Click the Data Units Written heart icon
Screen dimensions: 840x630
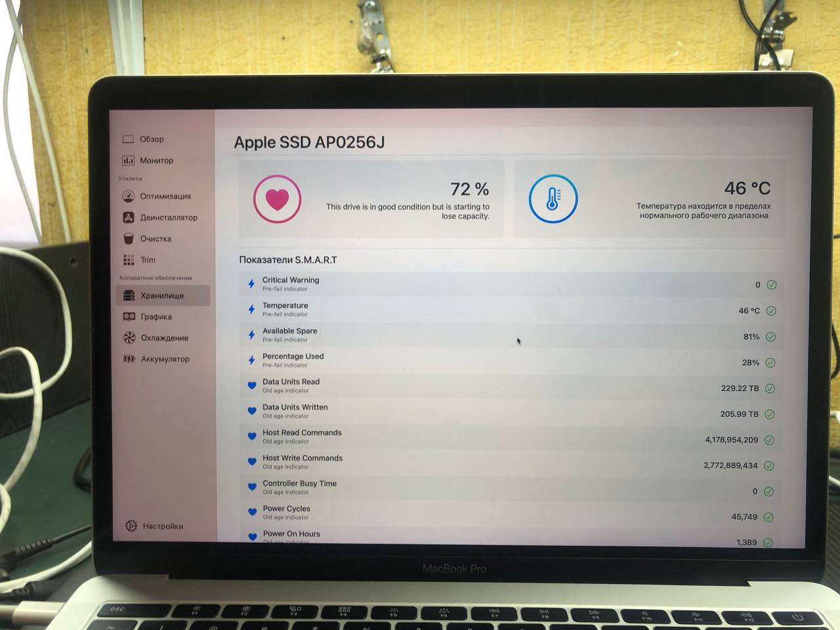pyautogui.click(x=252, y=411)
